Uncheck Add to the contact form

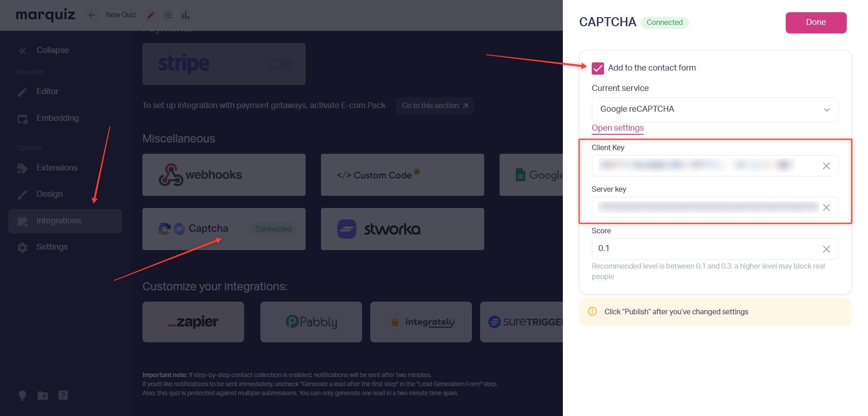point(598,68)
